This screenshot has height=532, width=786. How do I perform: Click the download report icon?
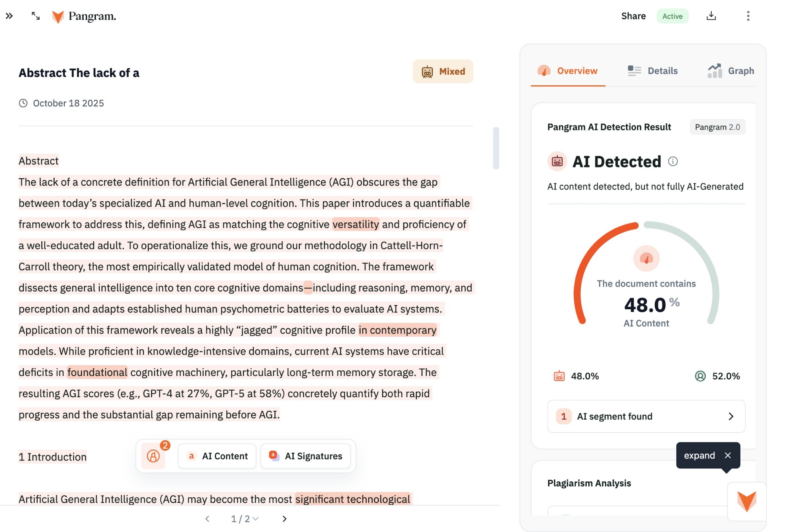coord(711,16)
